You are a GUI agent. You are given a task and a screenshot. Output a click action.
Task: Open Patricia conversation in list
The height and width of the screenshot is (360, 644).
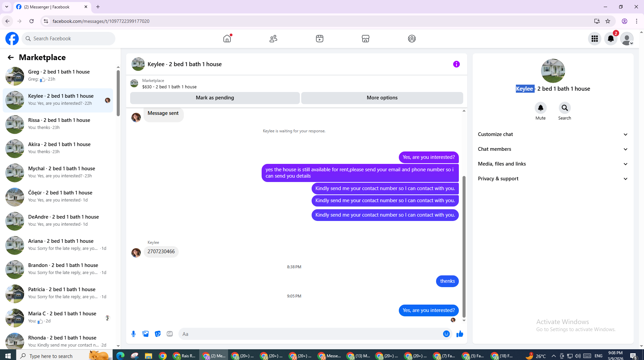[58, 294]
